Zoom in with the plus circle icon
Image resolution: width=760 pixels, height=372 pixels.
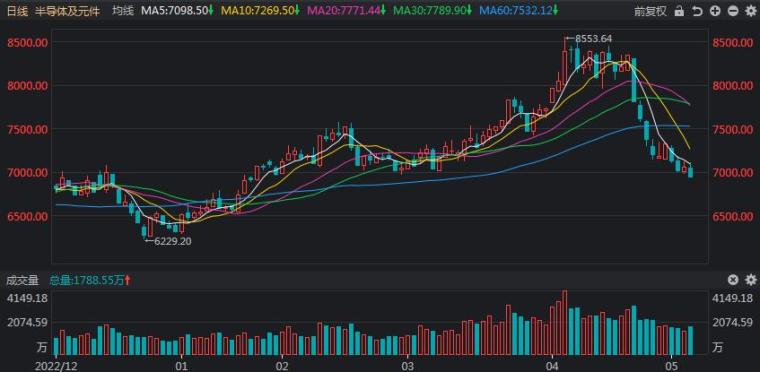point(715,11)
